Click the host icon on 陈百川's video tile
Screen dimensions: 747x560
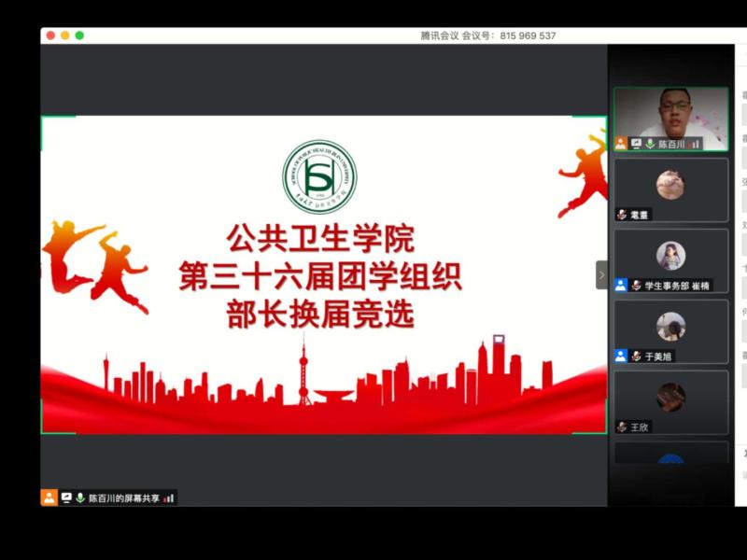click(x=621, y=145)
